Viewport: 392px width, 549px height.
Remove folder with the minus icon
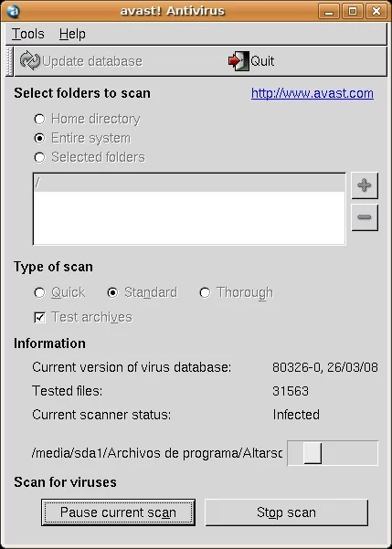point(365,217)
